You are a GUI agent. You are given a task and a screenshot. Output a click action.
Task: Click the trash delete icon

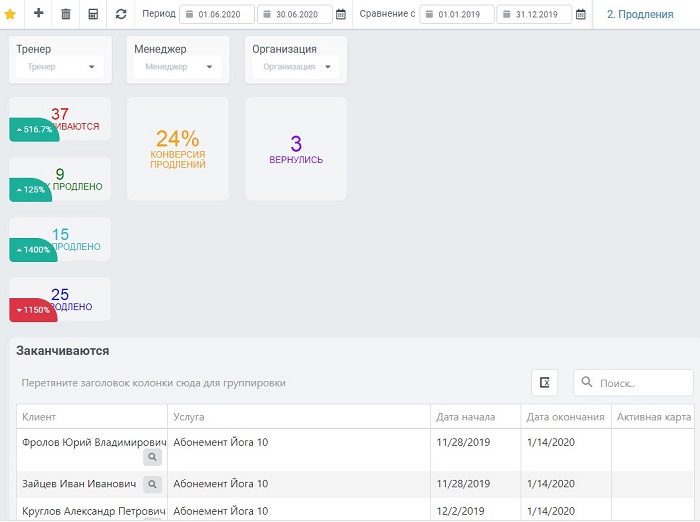tap(66, 14)
